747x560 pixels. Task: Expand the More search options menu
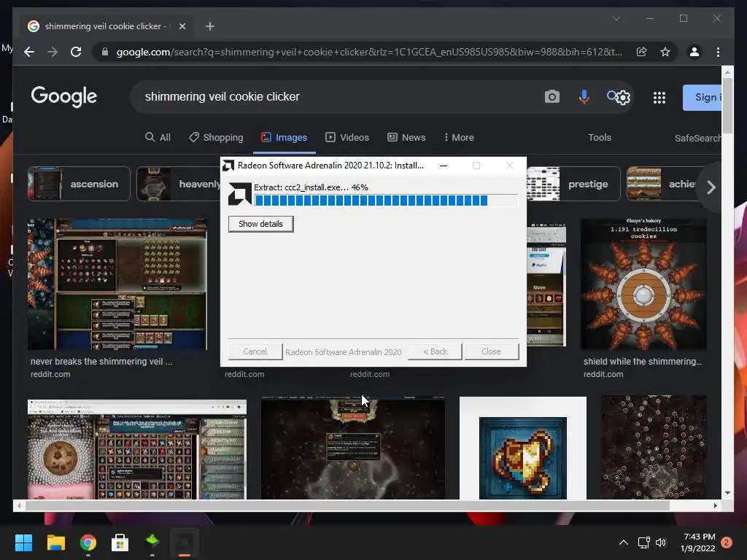[x=458, y=137]
